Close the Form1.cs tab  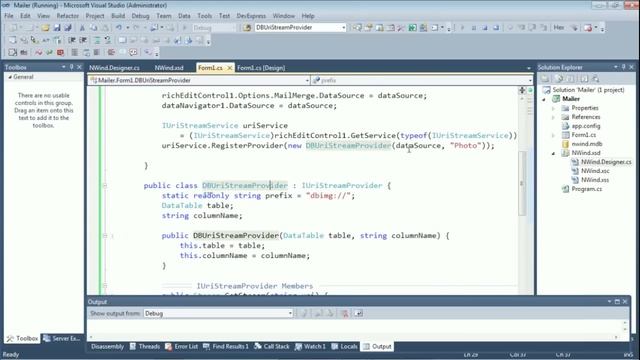[x=229, y=68]
